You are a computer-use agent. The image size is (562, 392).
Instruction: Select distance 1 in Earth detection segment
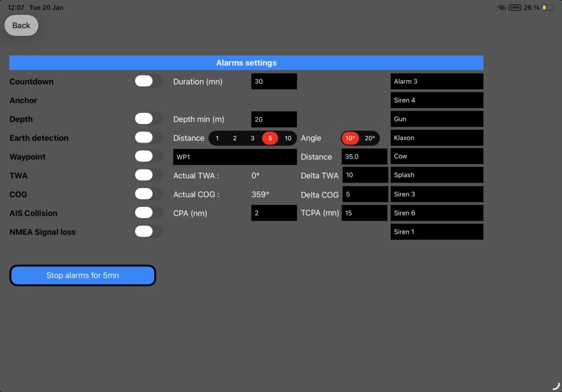pos(217,138)
